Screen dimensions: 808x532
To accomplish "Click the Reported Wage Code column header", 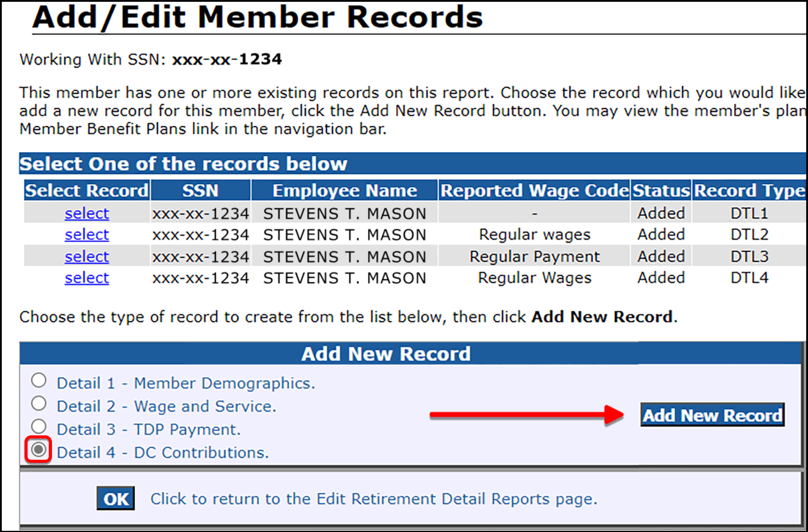I will pos(534,190).
